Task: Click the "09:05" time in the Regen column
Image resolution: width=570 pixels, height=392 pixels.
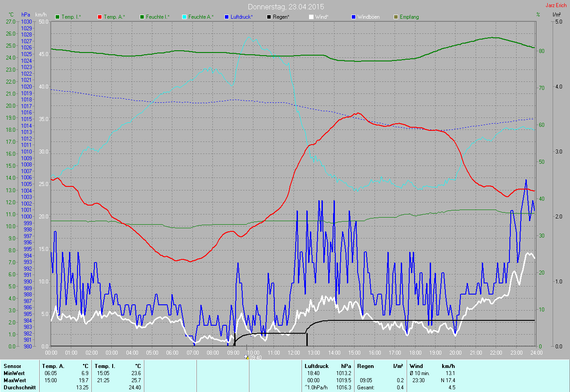Action: [366, 380]
